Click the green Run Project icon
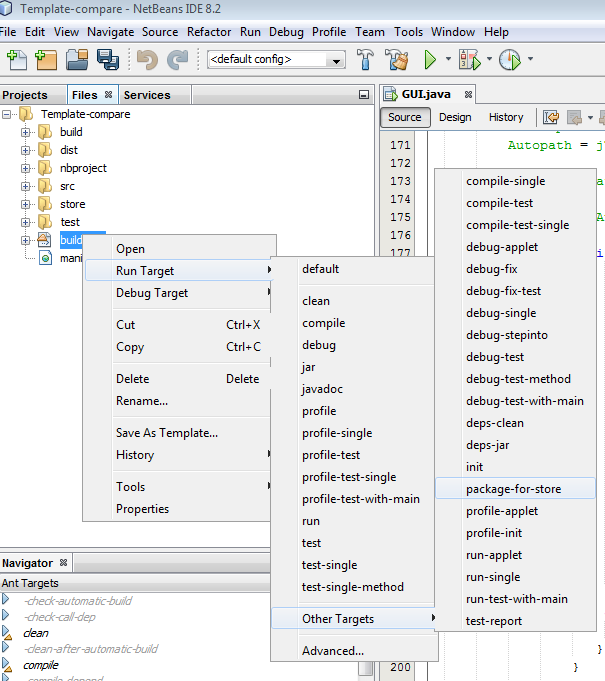Image resolution: width=605 pixels, height=681 pixels. 430,60
